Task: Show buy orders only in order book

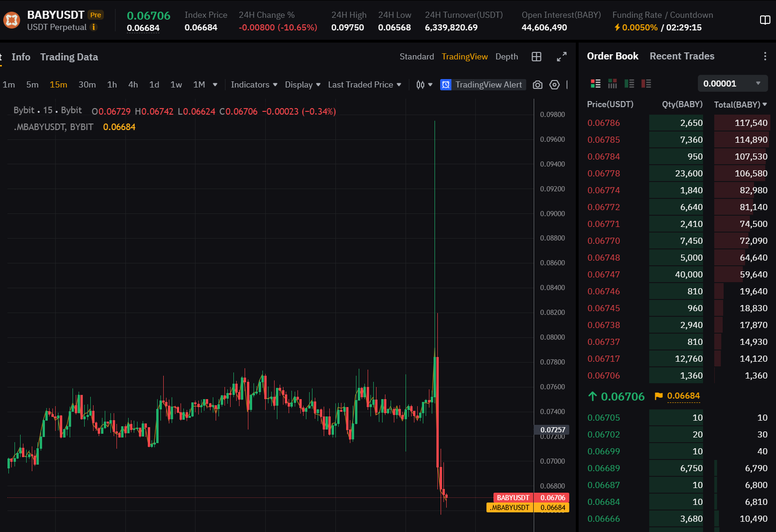Action: coord(629,84)
